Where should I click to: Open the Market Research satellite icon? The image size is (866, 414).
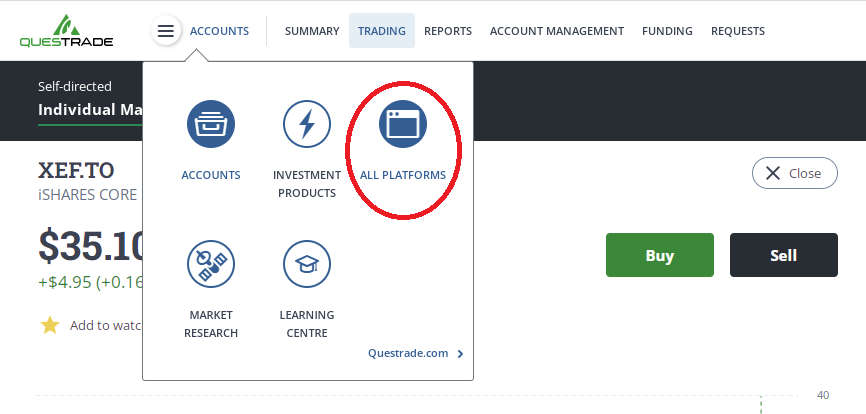tap(211, 264)
